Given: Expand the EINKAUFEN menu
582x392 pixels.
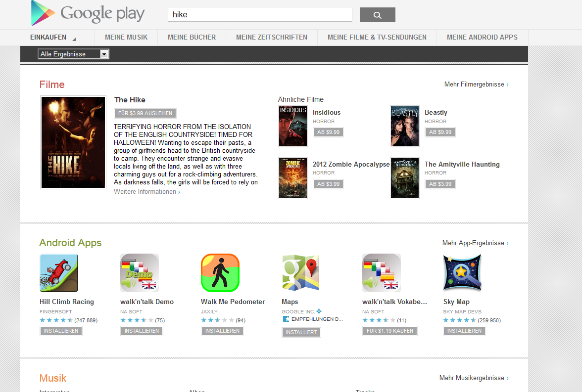Looking at the screenshot, I should point(52,38).
